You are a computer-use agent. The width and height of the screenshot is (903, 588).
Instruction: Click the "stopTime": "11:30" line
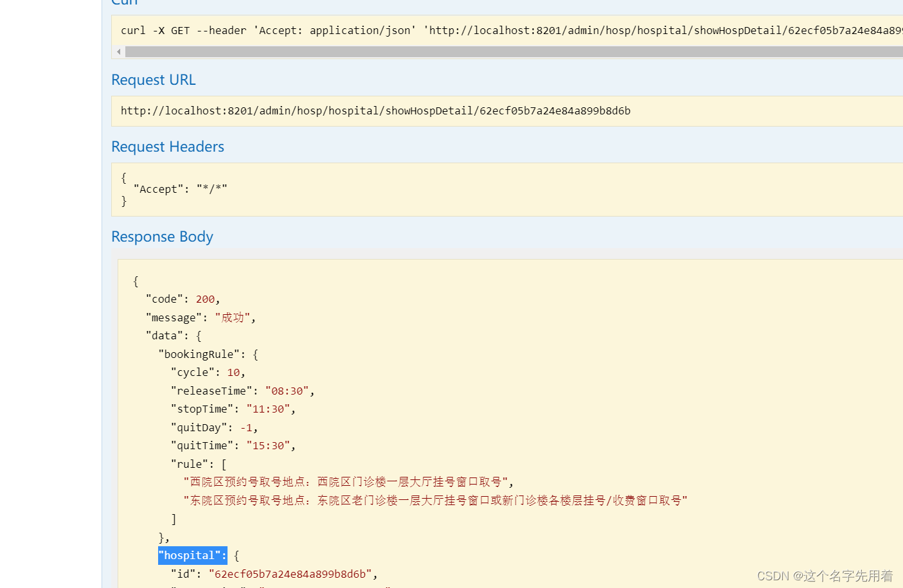(x=233, y=409)
